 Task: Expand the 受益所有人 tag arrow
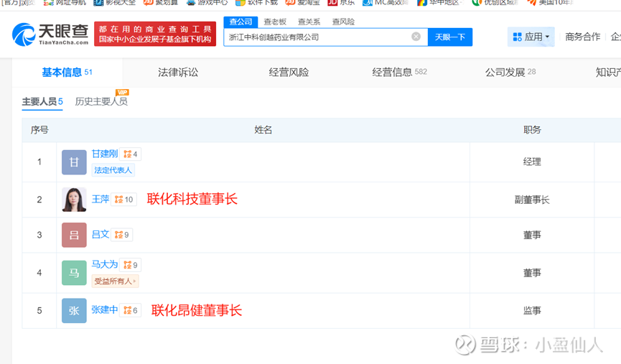point(135,281)
